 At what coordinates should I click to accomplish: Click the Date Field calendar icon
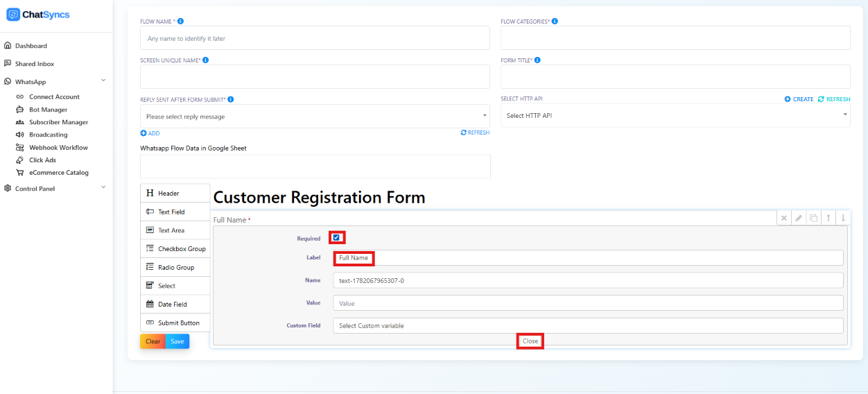[150, 305]
